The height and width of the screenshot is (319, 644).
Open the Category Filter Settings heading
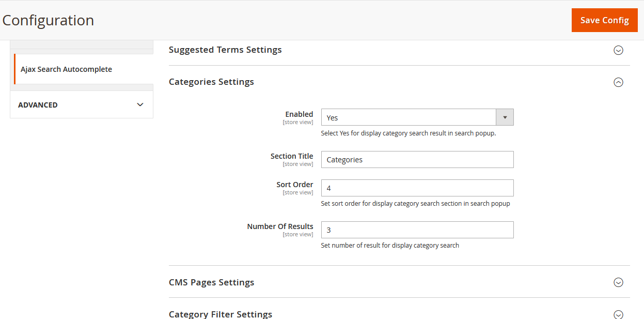(220, 314)
